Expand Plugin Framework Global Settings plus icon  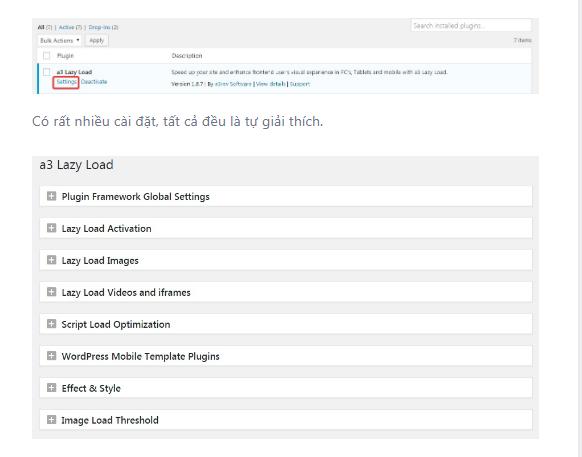(x=51, y=196)
